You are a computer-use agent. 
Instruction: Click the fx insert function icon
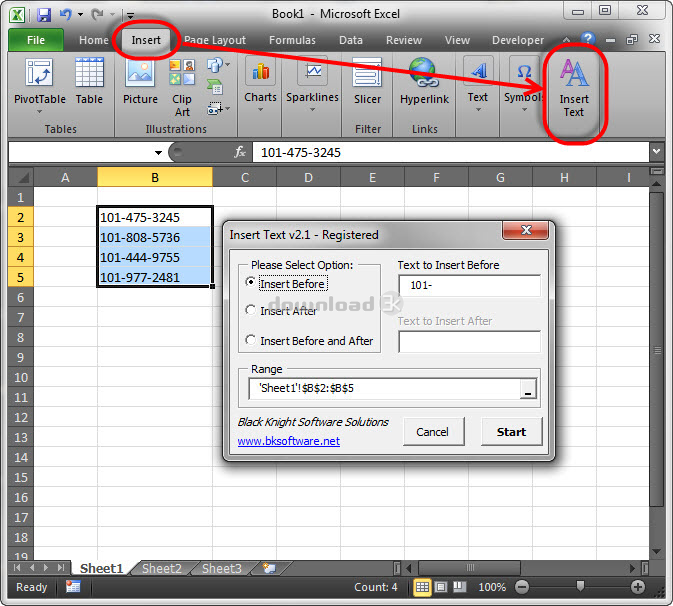click(239, 152)
